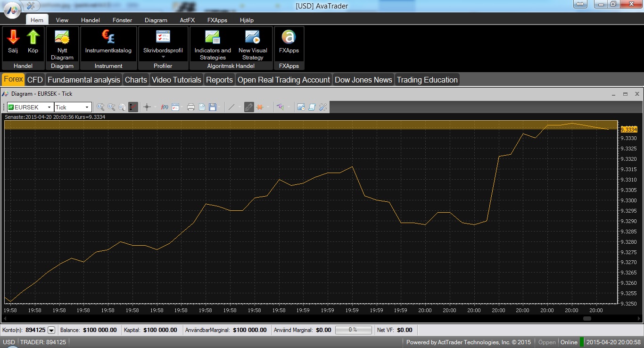Viewport: 644px width, 348px height.
Task: Print the chart with printer icon
Action: click(x=191, y=107)
